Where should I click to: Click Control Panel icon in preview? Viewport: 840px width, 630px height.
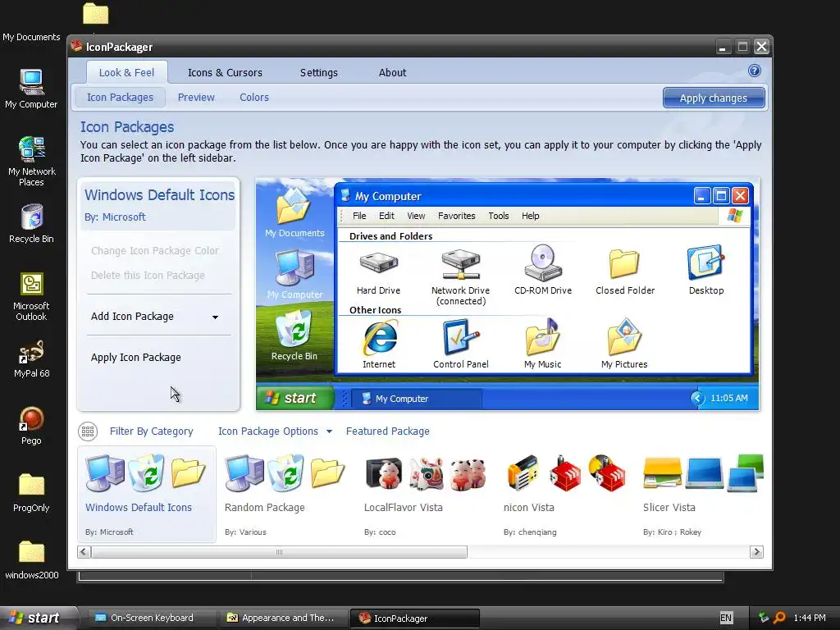tap(461, 337)
